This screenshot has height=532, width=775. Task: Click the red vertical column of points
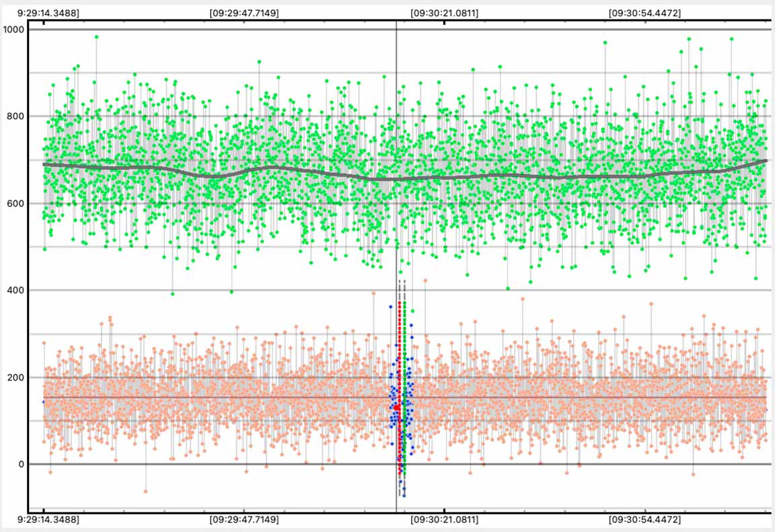tap(400, 336)
